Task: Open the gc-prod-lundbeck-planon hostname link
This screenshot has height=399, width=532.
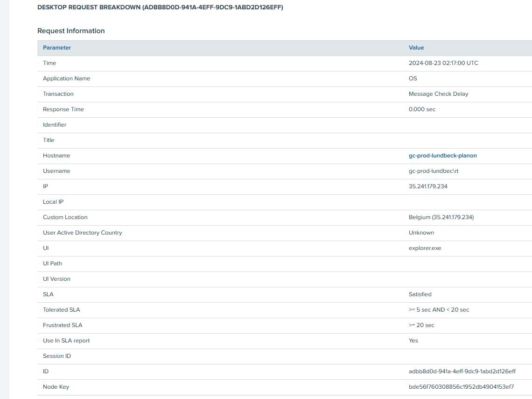Action: point(442,156)
